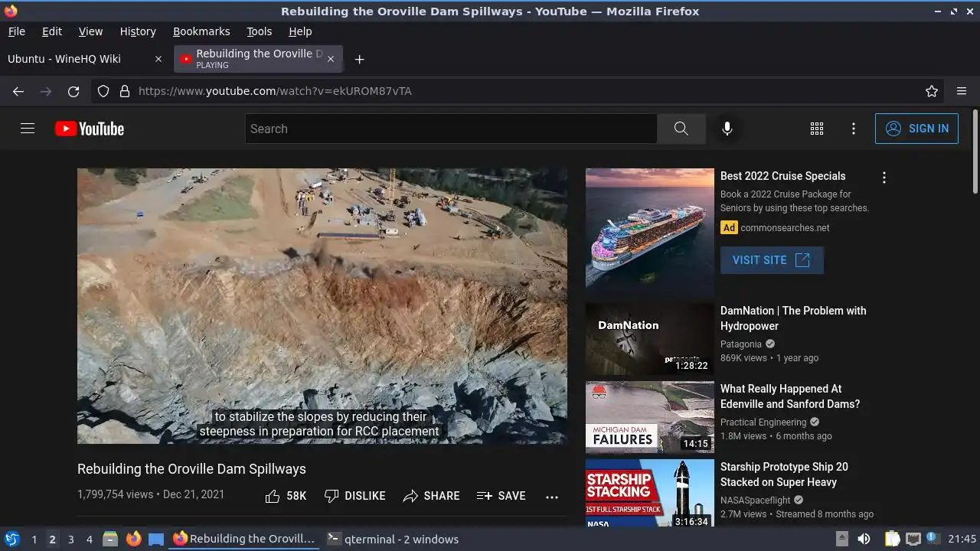This screenshot has height=551, width=980.
Task: Switch to virtual desktop 4
Action: click(89, 539)
